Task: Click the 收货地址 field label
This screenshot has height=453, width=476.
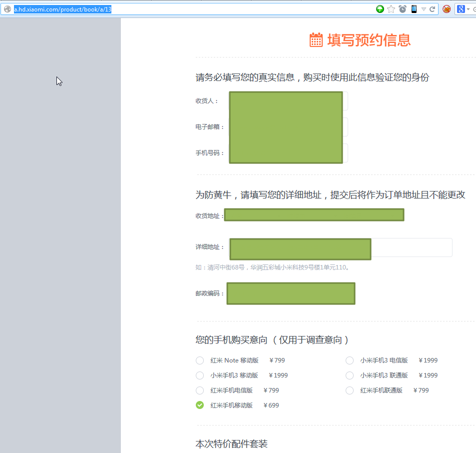Action: click(209, 215)
